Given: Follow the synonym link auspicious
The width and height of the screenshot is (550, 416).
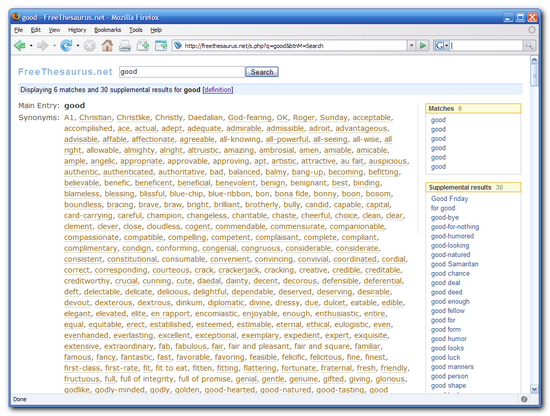Looking at the screenshot, I should coord(388,161).
